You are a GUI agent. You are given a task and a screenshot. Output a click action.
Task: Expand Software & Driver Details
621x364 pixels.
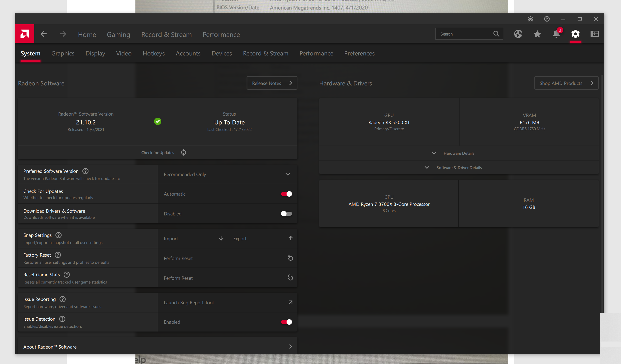coord(459,168)
